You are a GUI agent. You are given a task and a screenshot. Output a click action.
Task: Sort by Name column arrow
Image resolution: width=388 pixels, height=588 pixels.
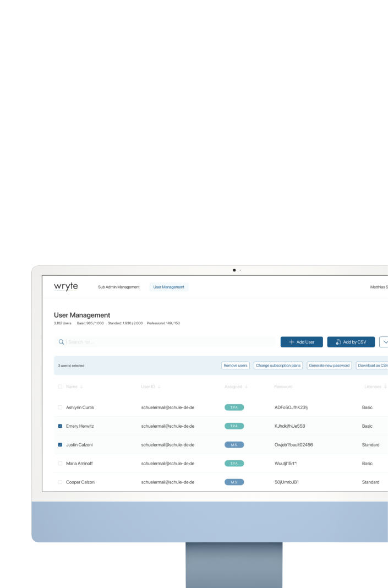81,386
